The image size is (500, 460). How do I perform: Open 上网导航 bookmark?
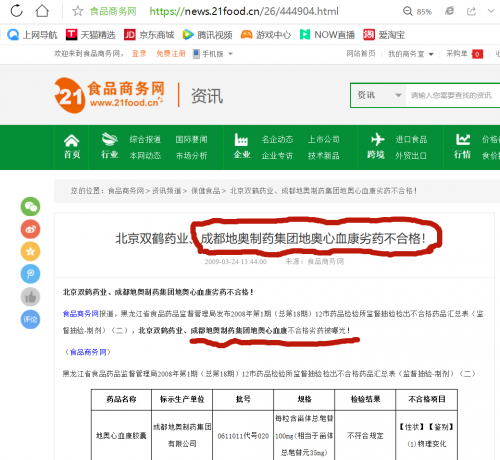click(x=32, y=35)
